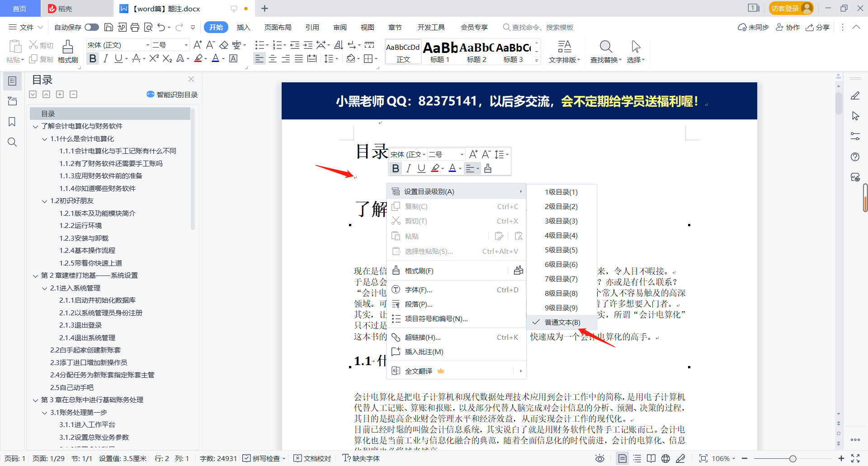Click the 宋体 font name input box
868x466 pixels.
point(115,45)
